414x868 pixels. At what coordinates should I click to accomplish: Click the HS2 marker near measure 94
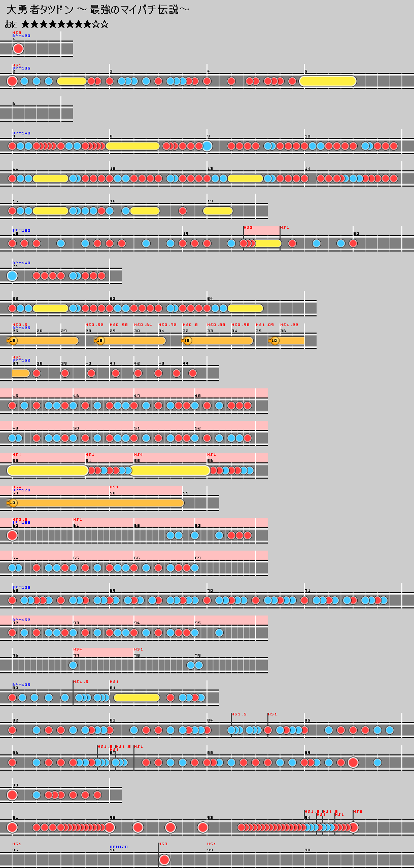[x=357, y=812]
